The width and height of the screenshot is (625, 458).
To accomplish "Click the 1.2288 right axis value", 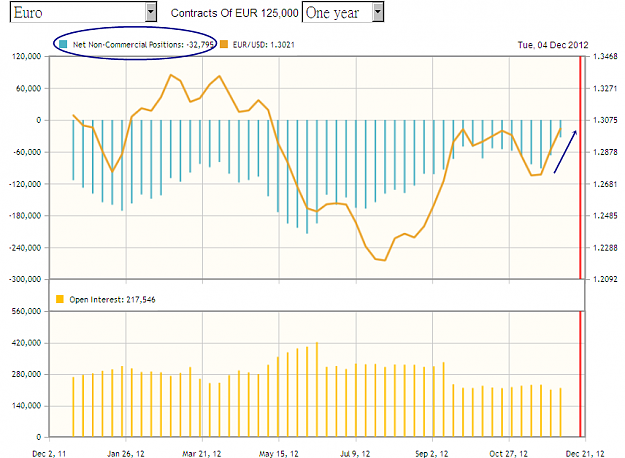I will [x=605, y=248].
